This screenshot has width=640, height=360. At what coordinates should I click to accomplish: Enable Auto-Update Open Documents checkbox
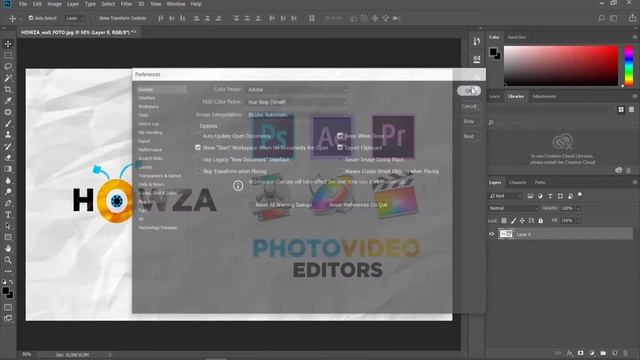click(x=198, y=136)
